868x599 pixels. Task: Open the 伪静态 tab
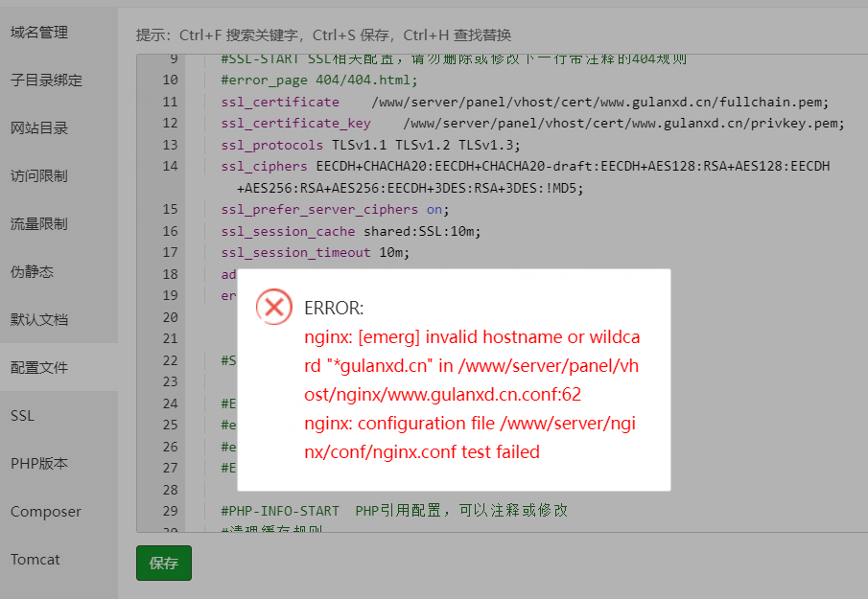[32, 271]
